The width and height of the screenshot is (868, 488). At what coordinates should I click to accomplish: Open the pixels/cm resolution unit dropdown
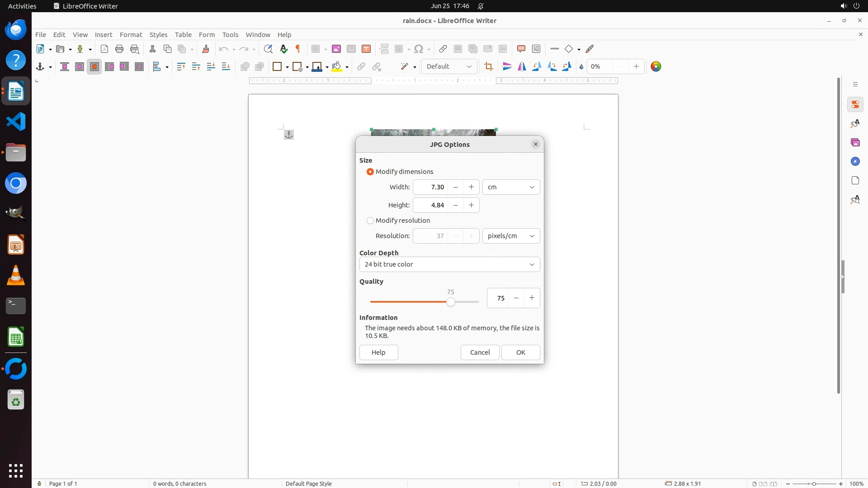coord(511,236)
